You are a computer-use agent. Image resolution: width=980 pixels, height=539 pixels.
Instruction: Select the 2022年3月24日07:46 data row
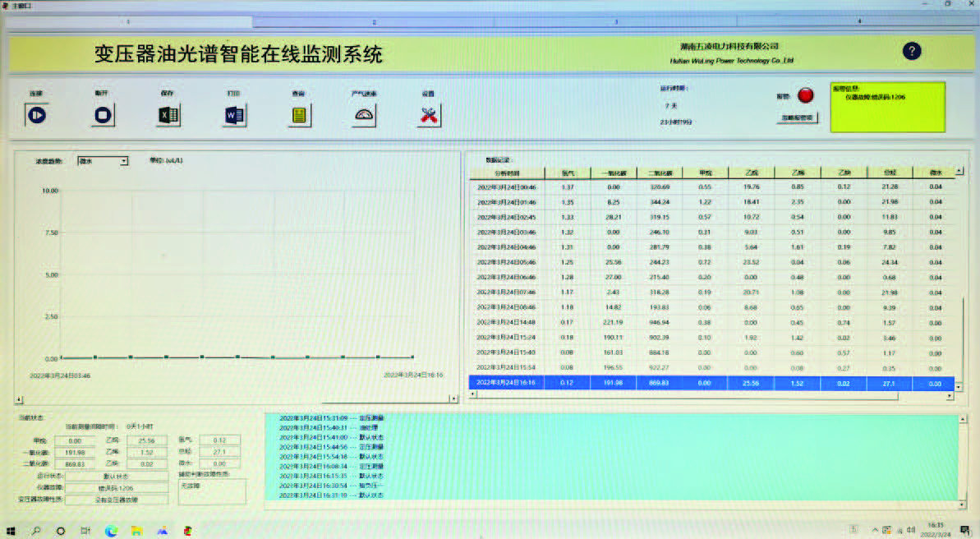[712, 292]
